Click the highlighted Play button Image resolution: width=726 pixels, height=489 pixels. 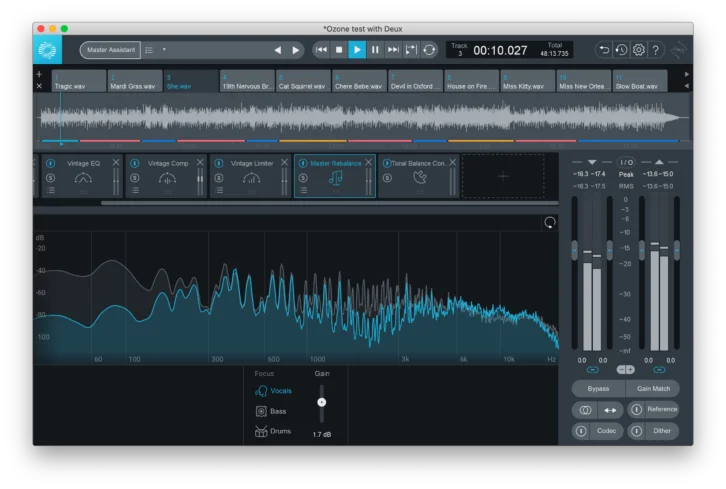click(x=357, y=50)
